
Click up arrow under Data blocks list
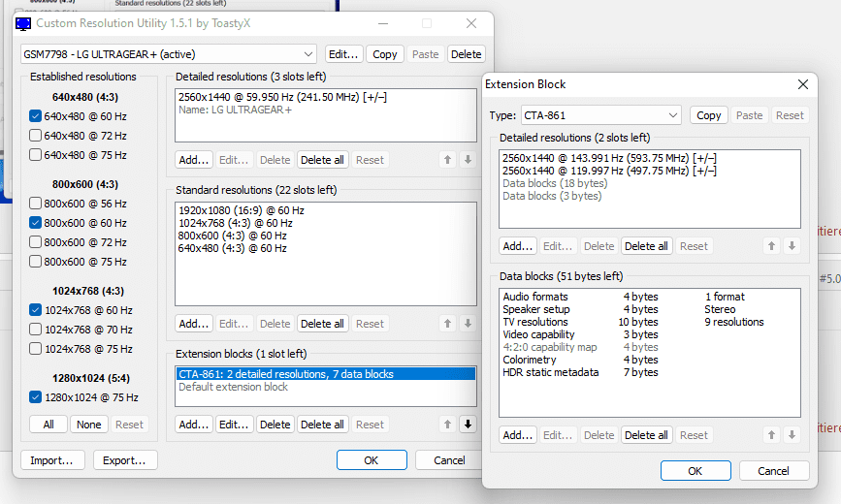[x=771, y=435]
